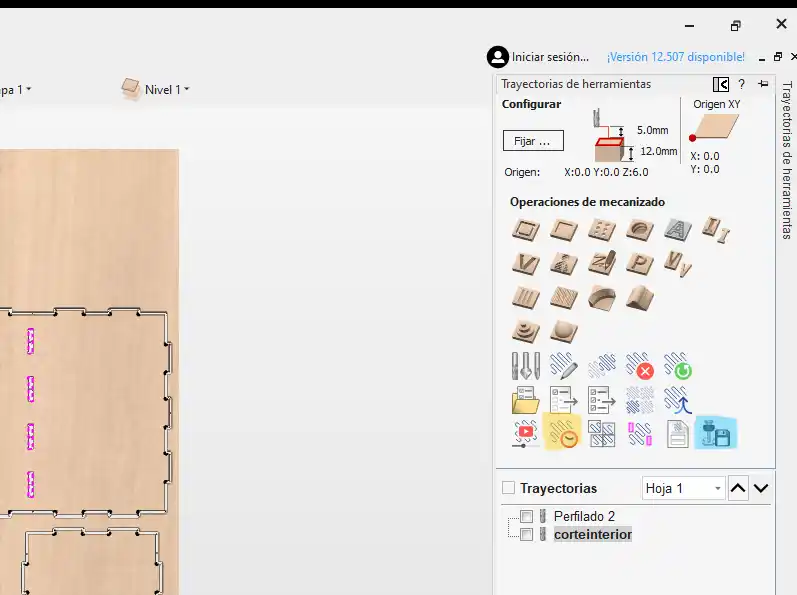The width and height of the screenshot is (797, 595).
Task: Save all visible toolpaths as template icon
Action: coord(602,400)
